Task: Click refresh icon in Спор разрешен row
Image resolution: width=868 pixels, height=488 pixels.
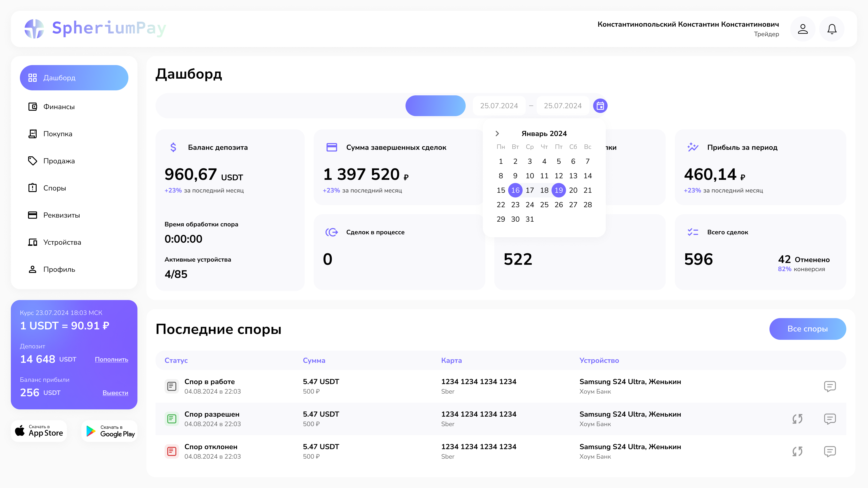Action: tap(797, 419)
